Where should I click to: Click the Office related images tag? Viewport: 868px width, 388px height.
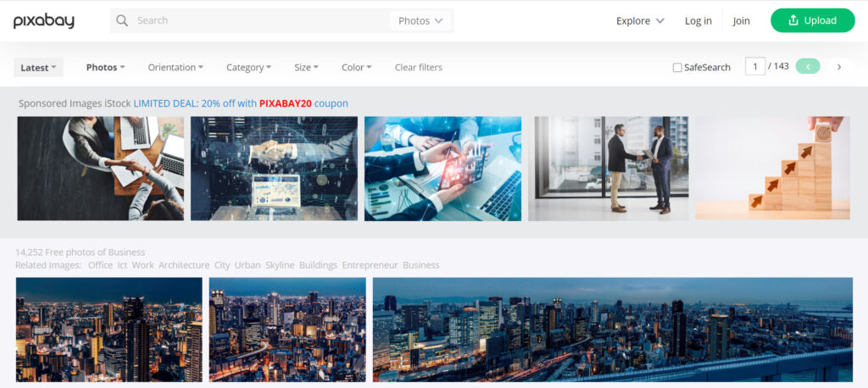pyautogui.click(x=100, y=265)
